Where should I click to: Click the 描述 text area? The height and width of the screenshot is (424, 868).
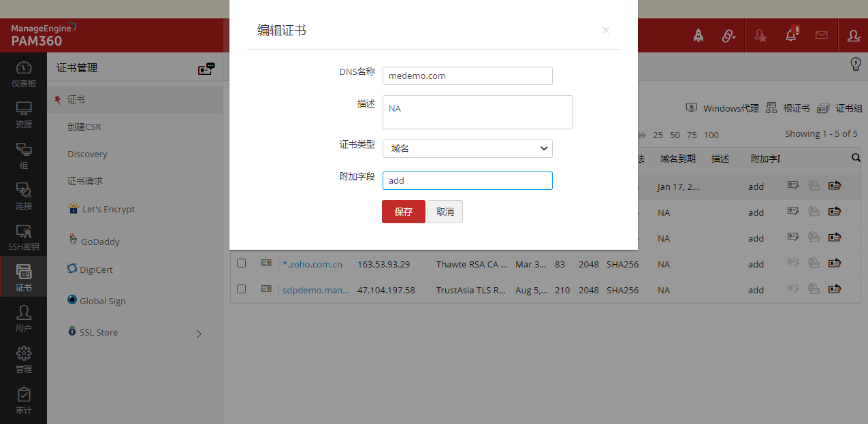[478, 112]
